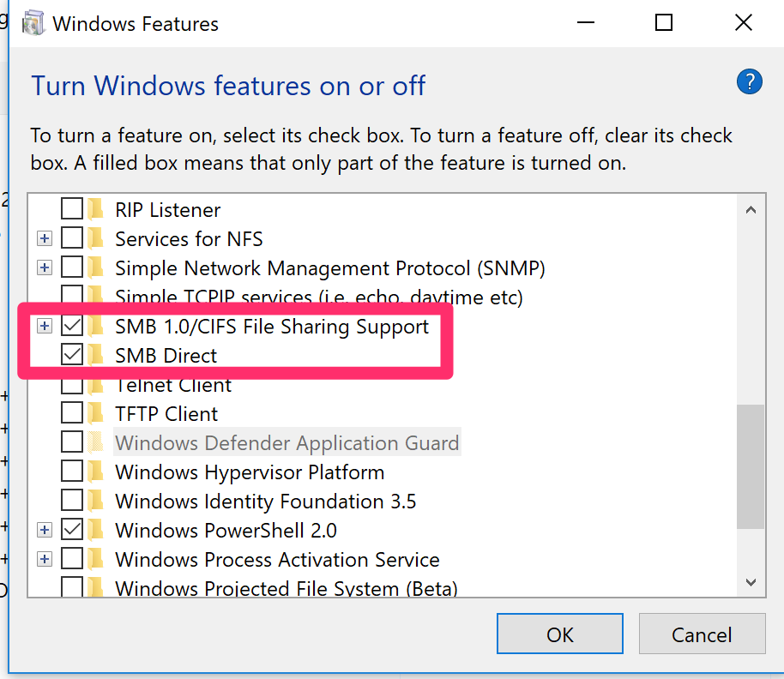Uncheck SMB 1.0/CIFS File Sharing Support
Viewport: 784px width, 679px height.
[72, 326]
